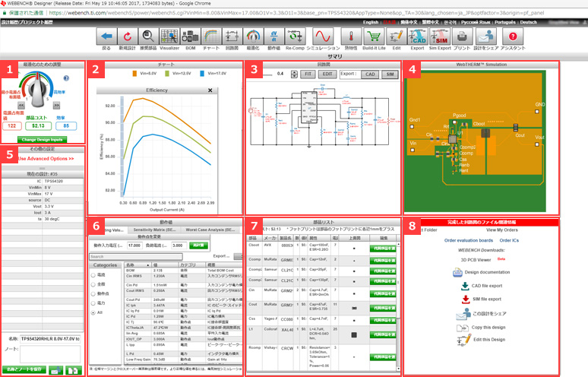
Task: Click the blue back arrow toolbar icon
Action: (106, 36)
